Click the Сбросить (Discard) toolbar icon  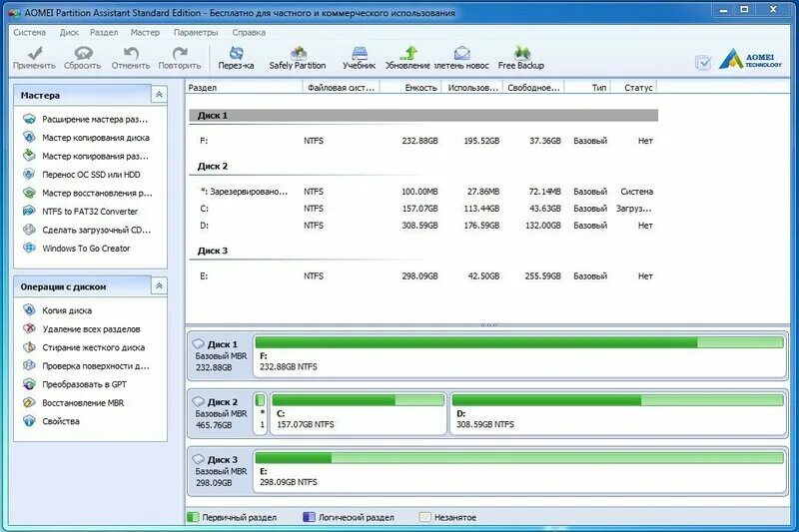click(83, 53)
